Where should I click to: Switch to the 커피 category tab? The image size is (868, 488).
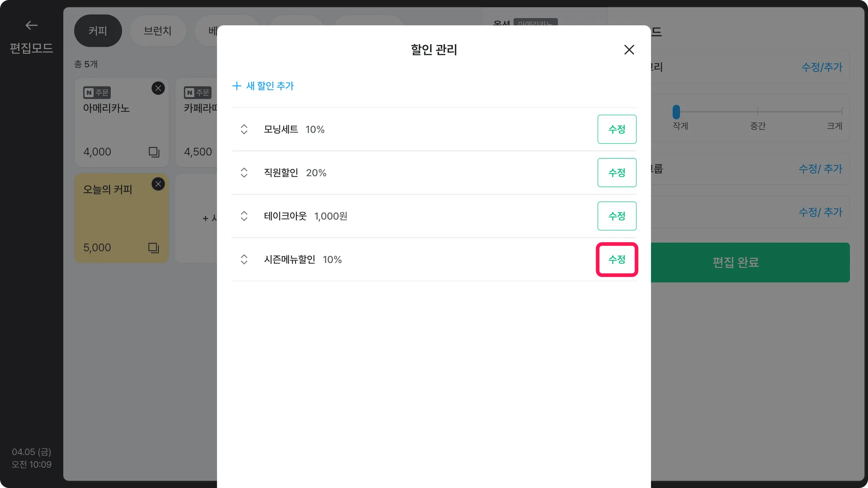[x=98, y=30]
